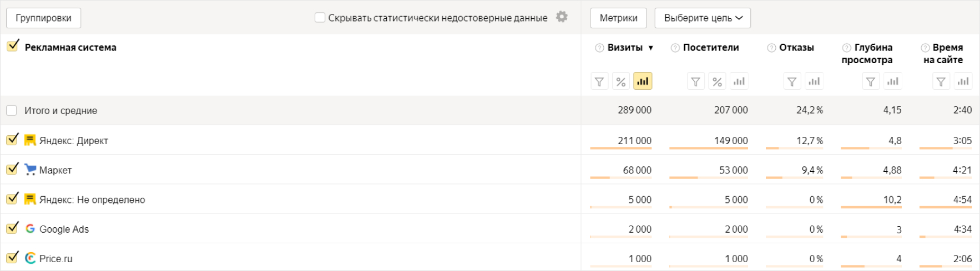Open the Метрики button
The height and width of the screenshot is (271, 980).
point(618,18)
